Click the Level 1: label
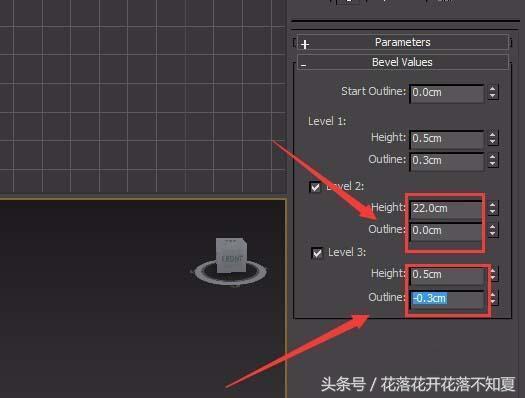Image resolution: width=525 pixels, height=398 pixels. [327, 121]
